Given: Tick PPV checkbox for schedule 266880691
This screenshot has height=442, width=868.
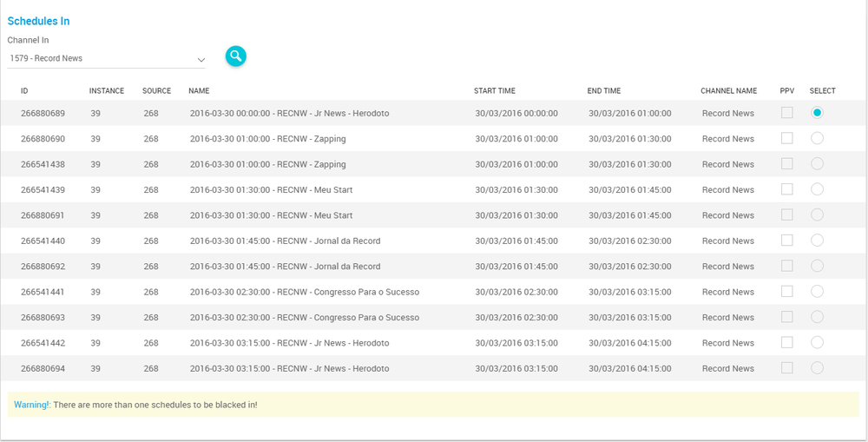Looking at the screenshot, I should click(x=786, y=214).
